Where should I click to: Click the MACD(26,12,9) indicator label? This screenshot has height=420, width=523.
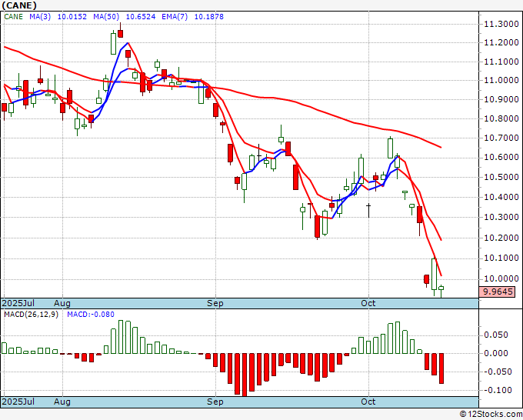pos(31,315)
